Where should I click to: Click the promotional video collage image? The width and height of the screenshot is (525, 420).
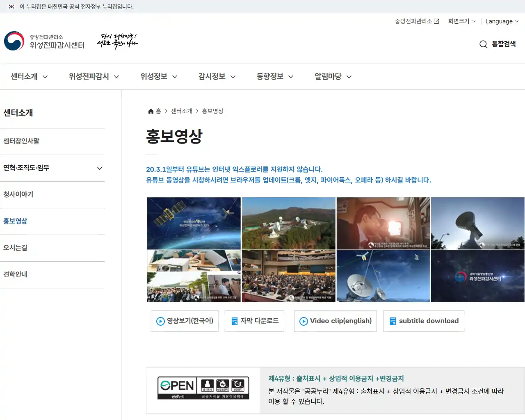[x=336, y=250]
